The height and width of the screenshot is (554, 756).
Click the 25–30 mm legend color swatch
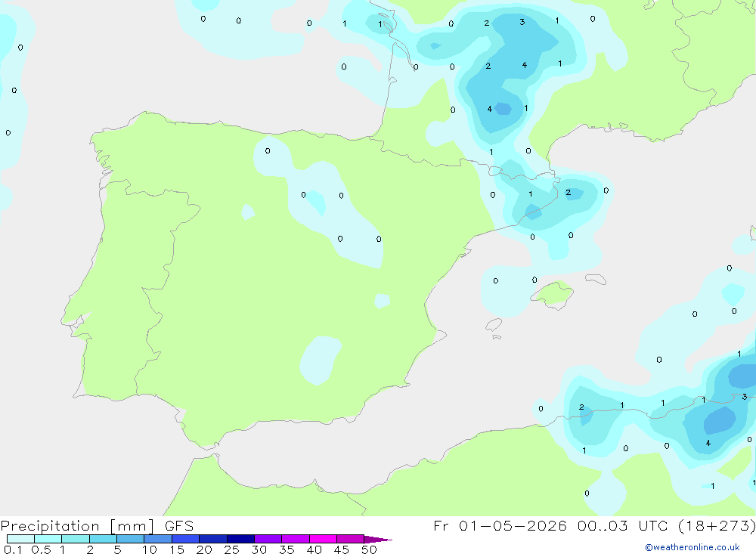coord(240,539)
